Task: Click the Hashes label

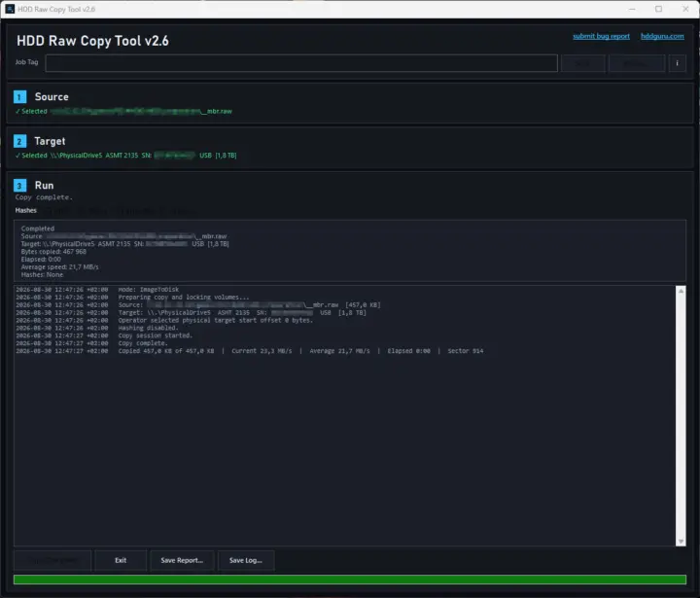Action: point(26,210)
